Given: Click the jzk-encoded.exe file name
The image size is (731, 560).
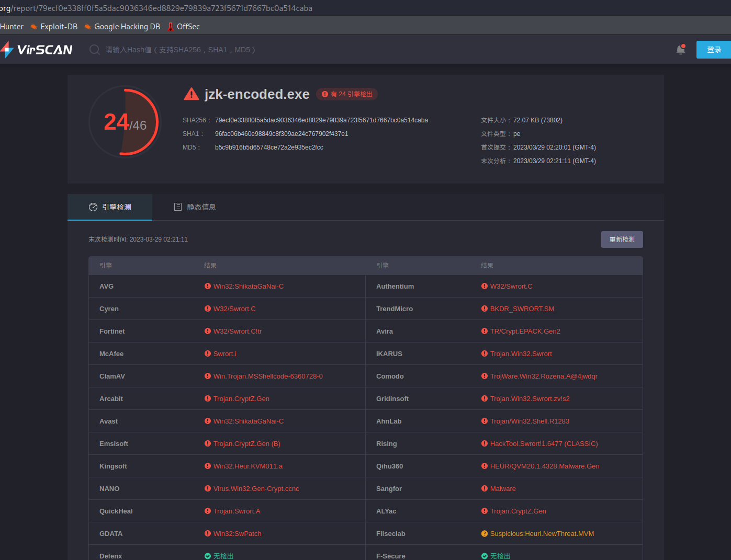Looking at the screenshot, I should coord(257,94).
